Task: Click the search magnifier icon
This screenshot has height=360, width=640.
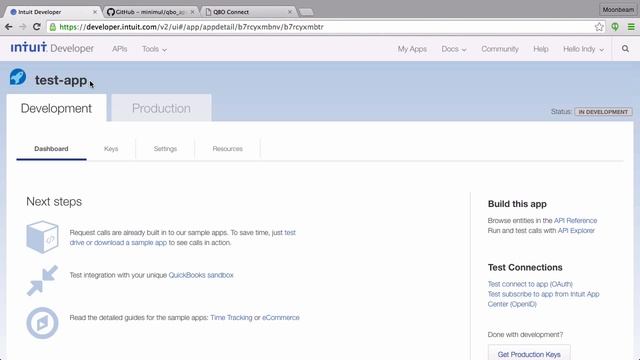Action: 625,49
